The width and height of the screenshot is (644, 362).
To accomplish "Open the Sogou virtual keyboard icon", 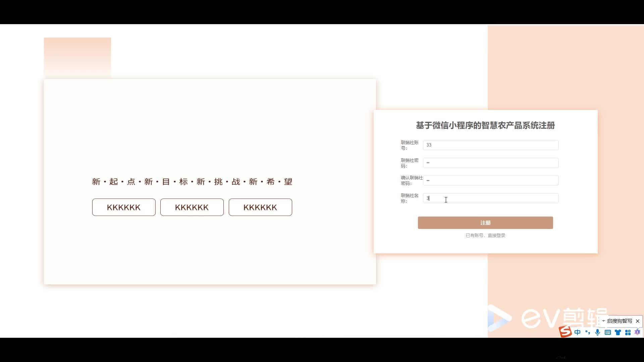I will coord(608,332).
